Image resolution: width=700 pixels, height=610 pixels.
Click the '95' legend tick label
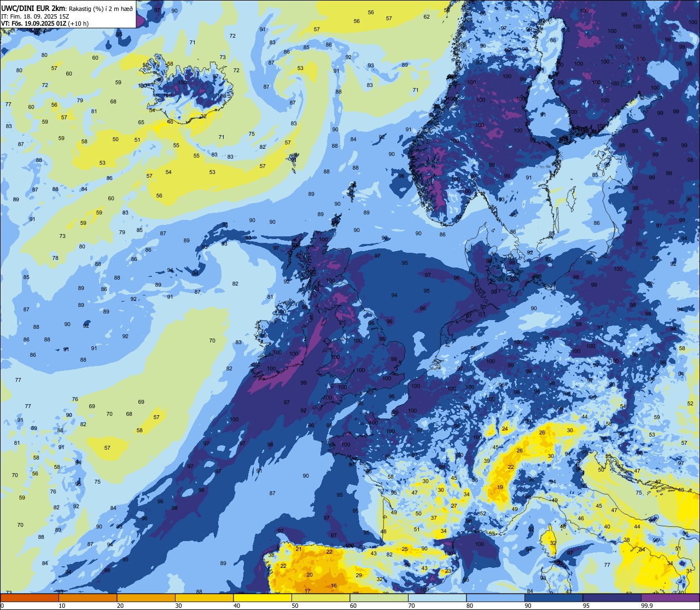pyautogui.click(x=587, y=606)
